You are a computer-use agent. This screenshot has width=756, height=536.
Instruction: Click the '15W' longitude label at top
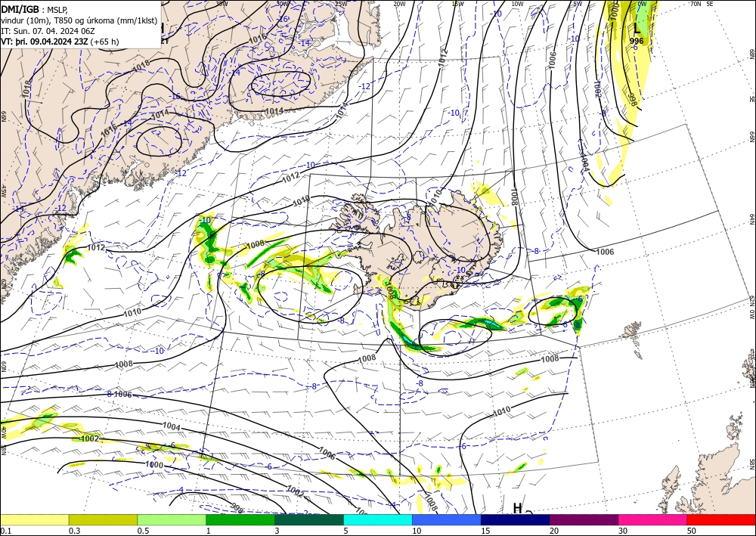point(458,4)
